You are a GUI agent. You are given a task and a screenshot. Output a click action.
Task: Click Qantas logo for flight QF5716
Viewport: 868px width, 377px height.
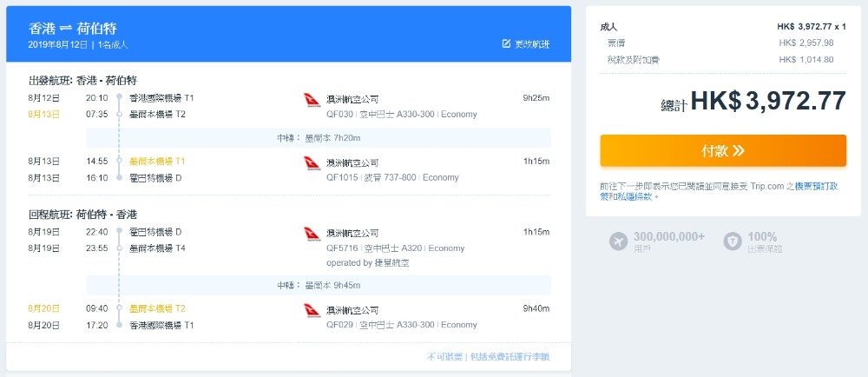(312, 234)
